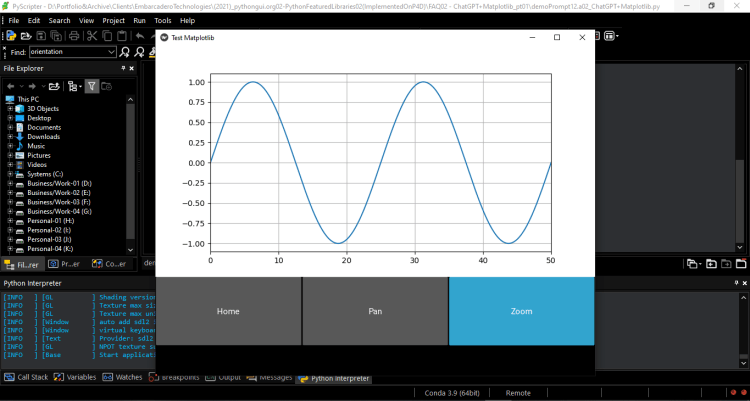Expand the Systems (C:) drive node
Image resolution: width=750 pixels, height=401 pixels.
click(10, 174)
